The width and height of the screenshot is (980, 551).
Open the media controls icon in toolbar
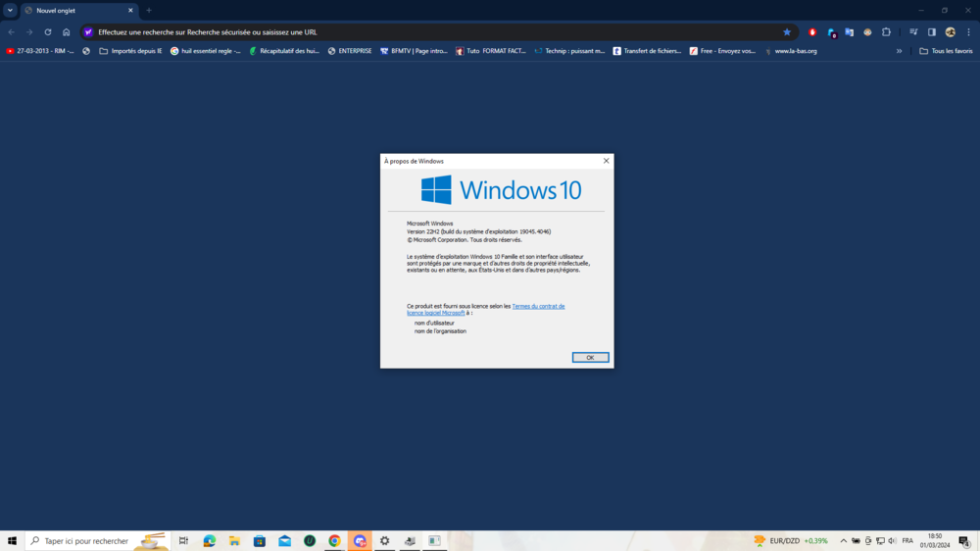(913, 32)
